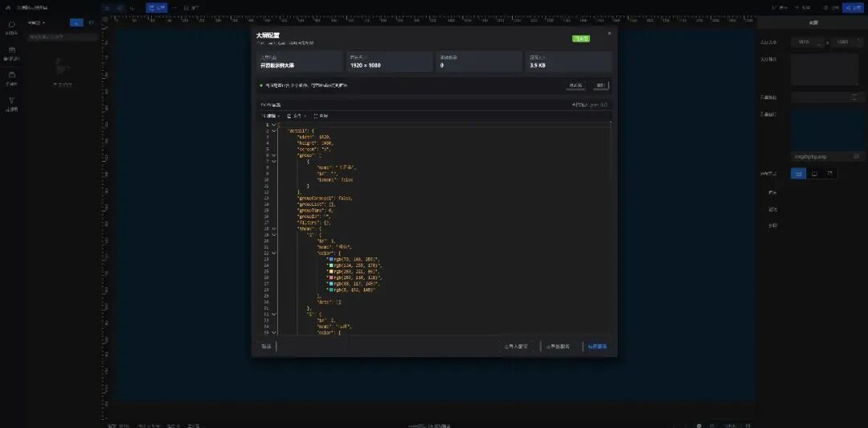The width and height of the screenshot is (868, 428).
Task: Click the blue publish button at top right
Action: point(854,8)
